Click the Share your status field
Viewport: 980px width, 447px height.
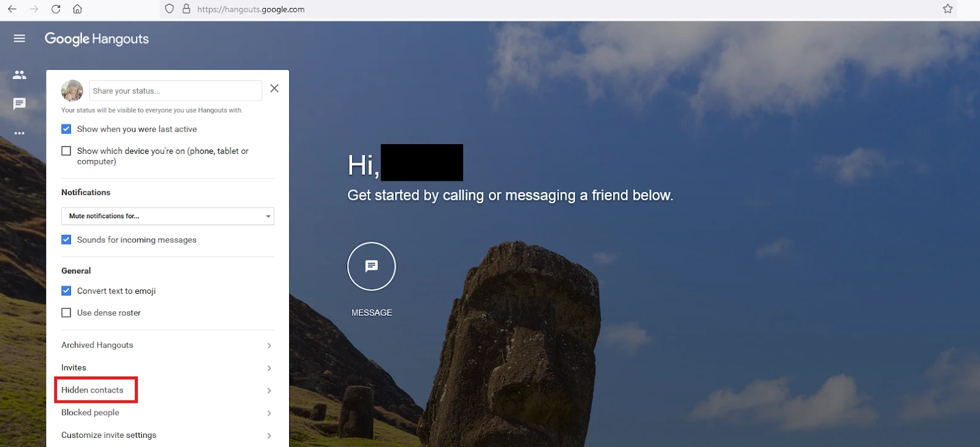[175, 91]
